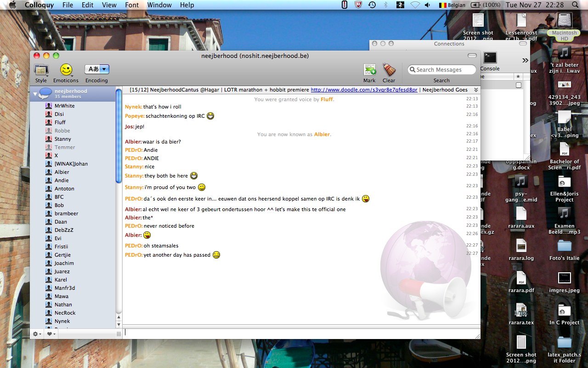
Task: Open the doodle.com link in topic
Action: point(364,90)
